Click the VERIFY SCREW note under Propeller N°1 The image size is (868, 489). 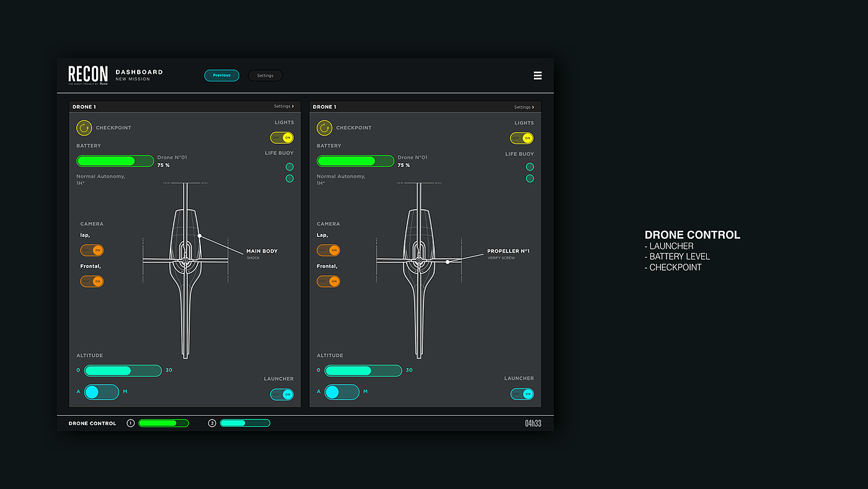pyautogui.click(x=502, y=258)
